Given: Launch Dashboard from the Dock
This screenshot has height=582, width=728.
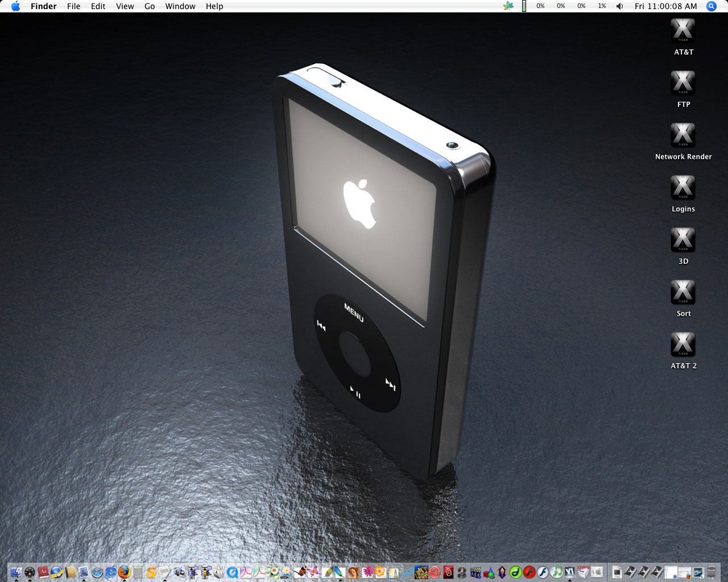Looking at the screenshot, I should pos(30,572).
